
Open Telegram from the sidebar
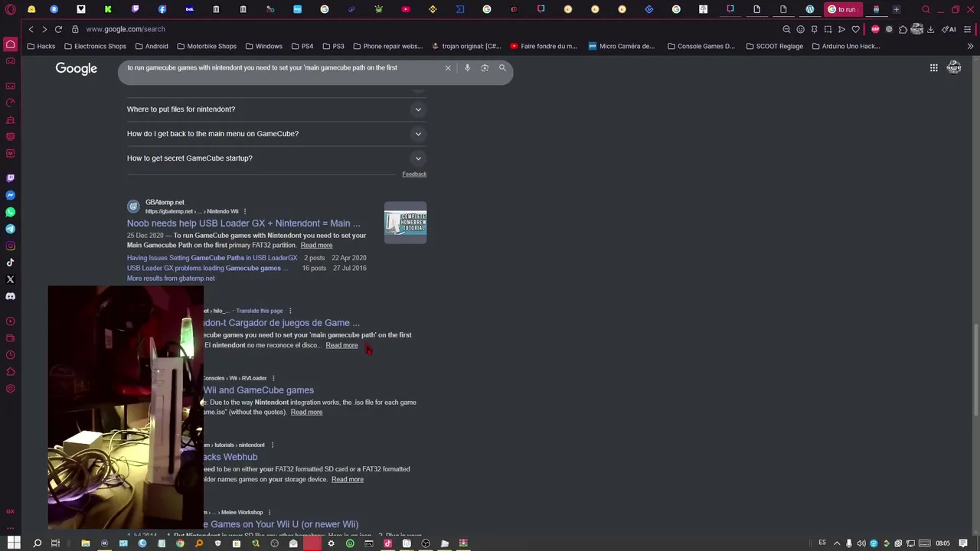coord(10,229)
